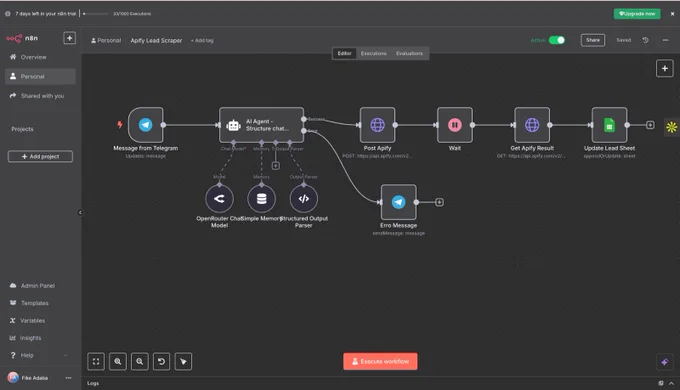Click the Upgrade now button
This screenshot has height=390, width=680.
(637, 14)
